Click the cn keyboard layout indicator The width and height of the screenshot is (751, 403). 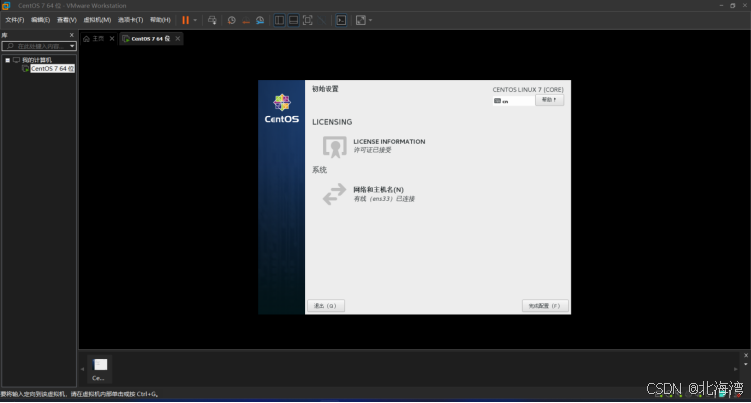click(x=513, y=101)
